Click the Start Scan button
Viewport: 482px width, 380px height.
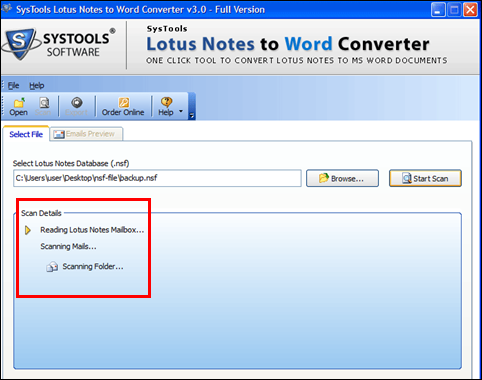[425, 178]
